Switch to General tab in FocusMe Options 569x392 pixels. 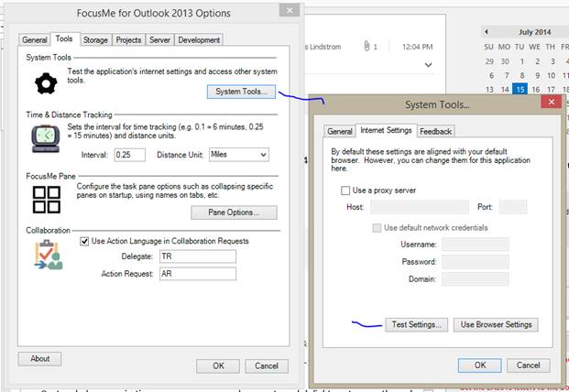[x=35, y=40]
